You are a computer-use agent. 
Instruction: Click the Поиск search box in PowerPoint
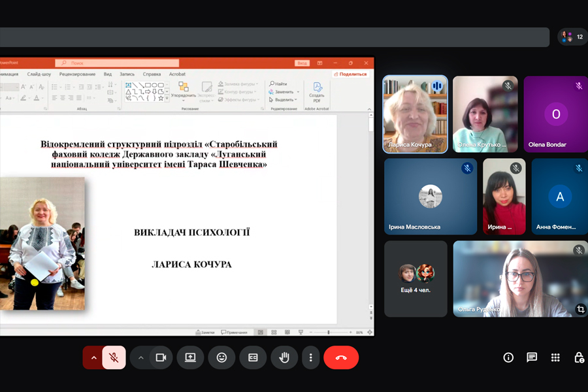click(117, 63)
